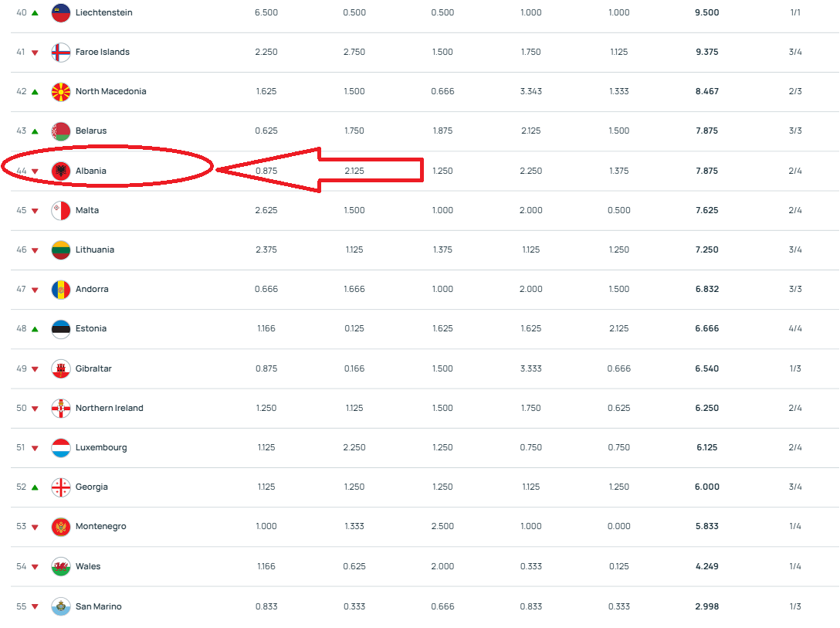Click the Liechtenstein flag icon

coord(60,12)
